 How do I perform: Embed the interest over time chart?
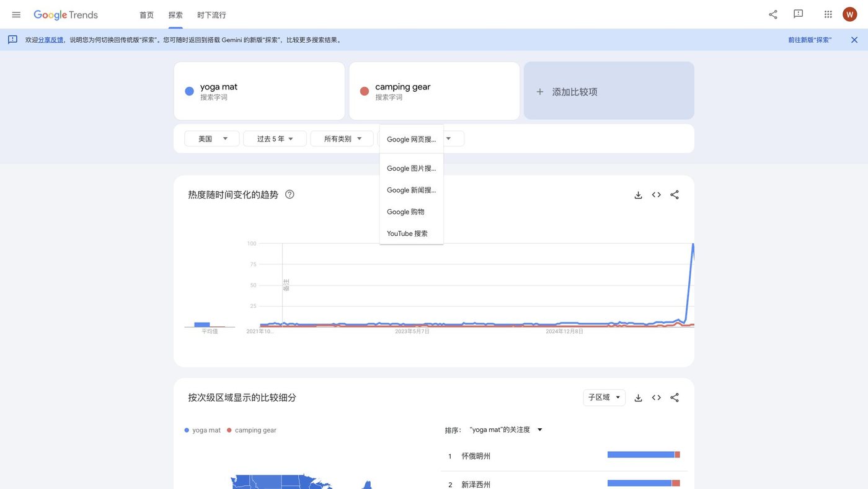(x=657, y=195)
